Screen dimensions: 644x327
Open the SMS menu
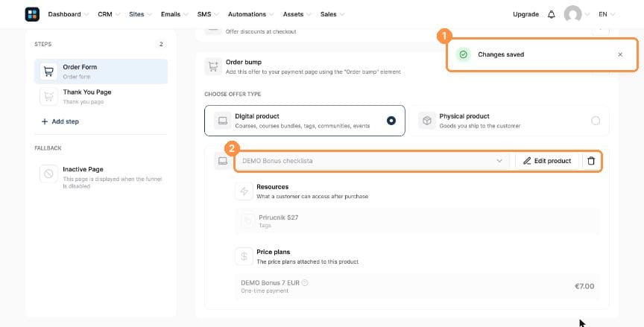pos(208,14)
